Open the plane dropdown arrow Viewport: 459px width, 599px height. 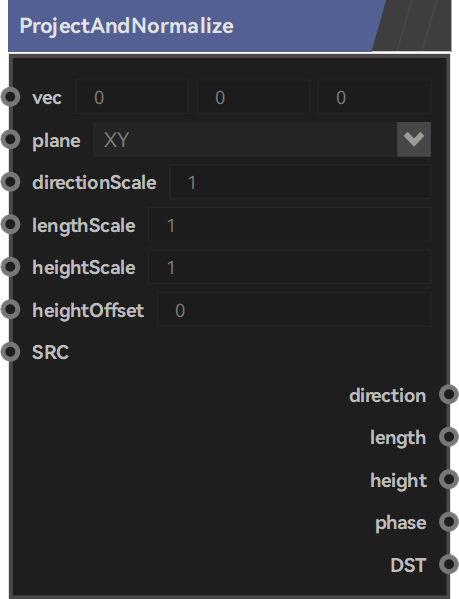(x=414, y=139)
